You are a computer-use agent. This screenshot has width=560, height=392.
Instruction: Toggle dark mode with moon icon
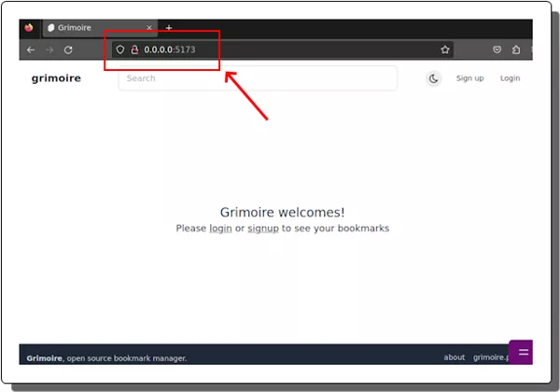pyautogui.click(x=434, y=78)
